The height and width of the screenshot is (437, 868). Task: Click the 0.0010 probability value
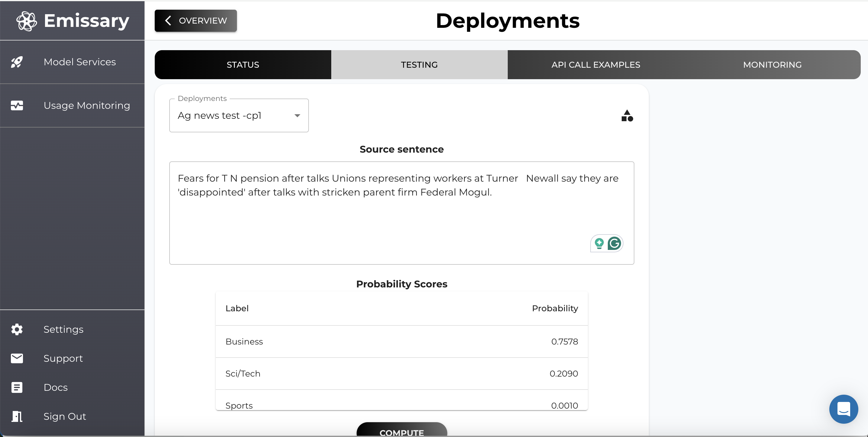(x=565, y=405)
